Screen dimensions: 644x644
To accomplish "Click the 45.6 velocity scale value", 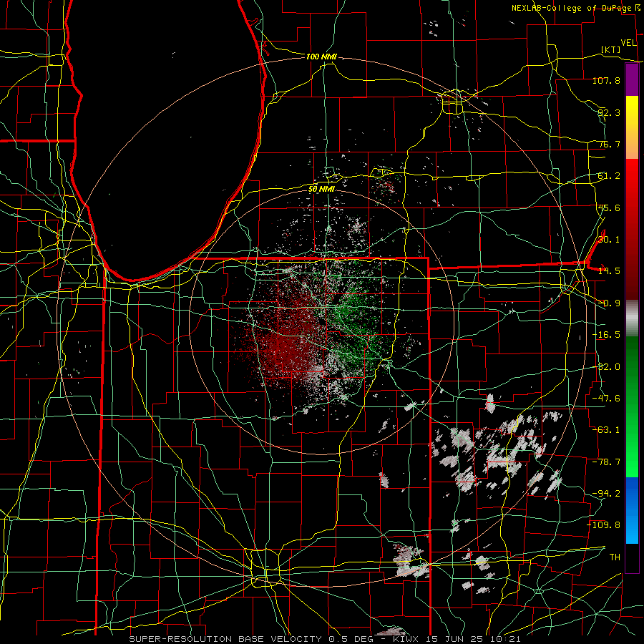I will click(609, 208).
